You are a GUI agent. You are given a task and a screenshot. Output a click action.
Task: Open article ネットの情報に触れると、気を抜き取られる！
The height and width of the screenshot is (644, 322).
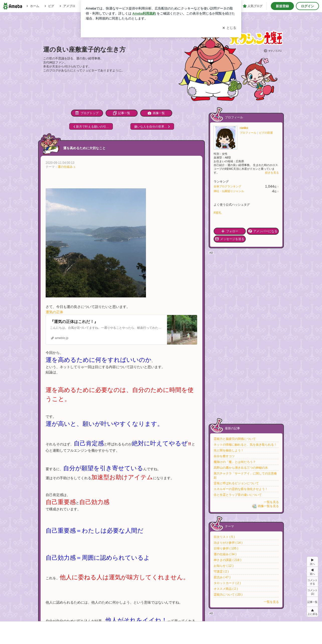tap(245, 445)
